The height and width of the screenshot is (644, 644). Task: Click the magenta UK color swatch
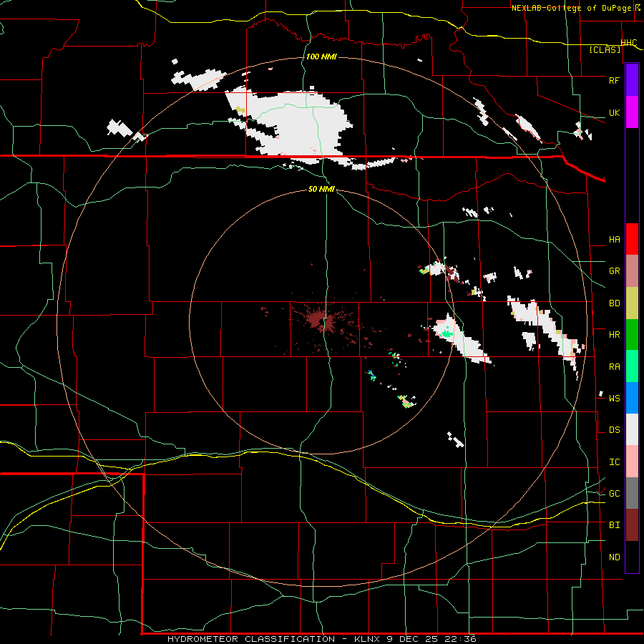click(632, 112)
